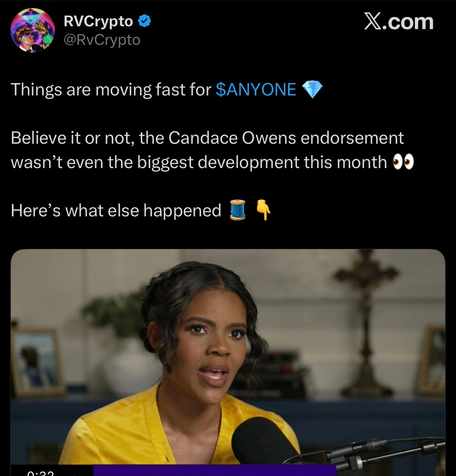The height and width of the screenshot is (476, 456).
Task: Click the 0:32 video time indicator
Action: (x=41, y=472)
